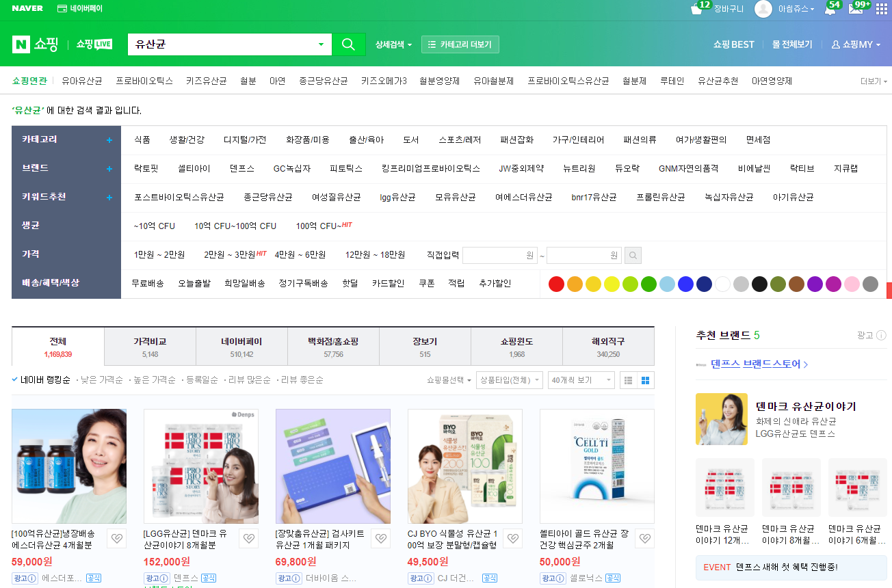Viewport: 892px width, 588px height.
Task: Select the pink color swatch
Action: point(852,284)
